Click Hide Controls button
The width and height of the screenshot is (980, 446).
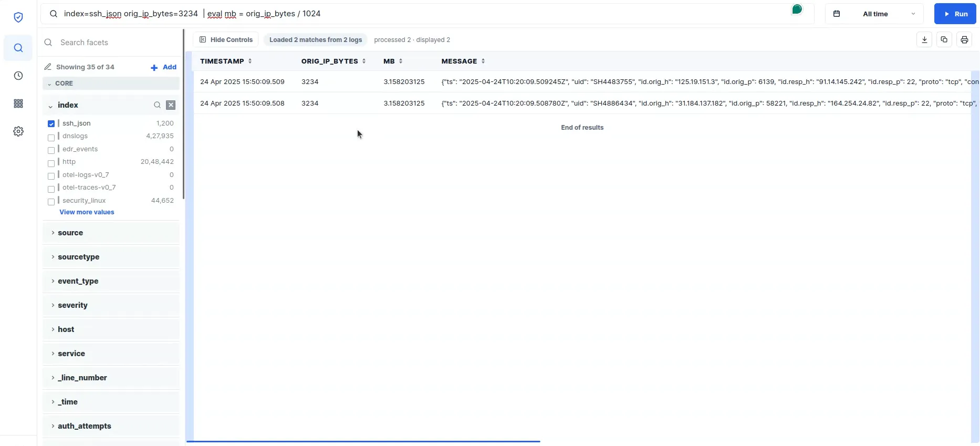click(x=226, y=39)
